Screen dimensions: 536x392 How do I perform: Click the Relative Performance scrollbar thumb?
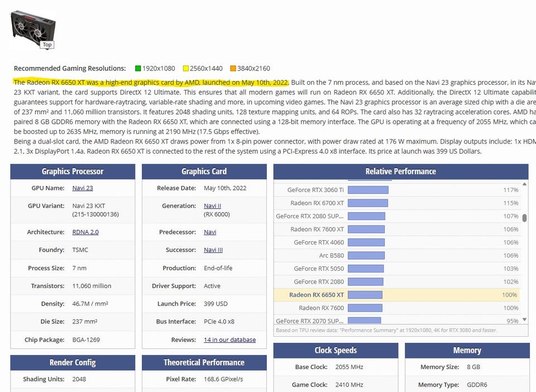pyautogui.click(x=524, y=218)
